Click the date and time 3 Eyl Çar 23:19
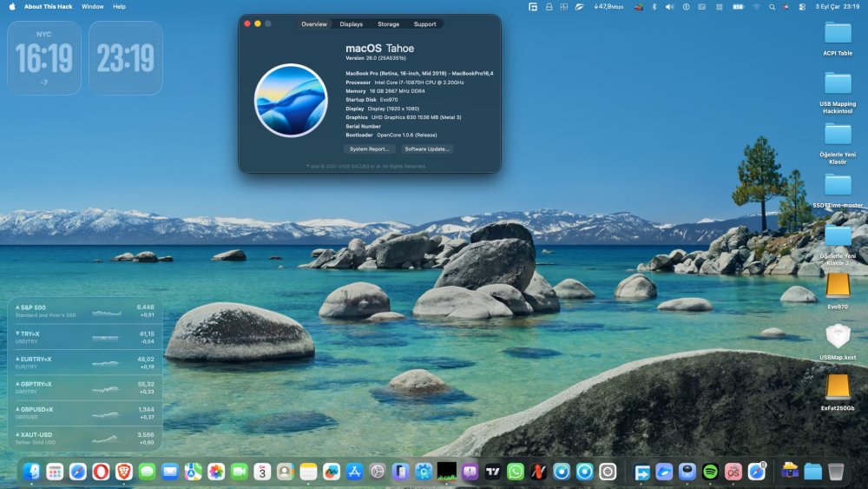Viewport: 868px width, 489px height. (838, 7)
